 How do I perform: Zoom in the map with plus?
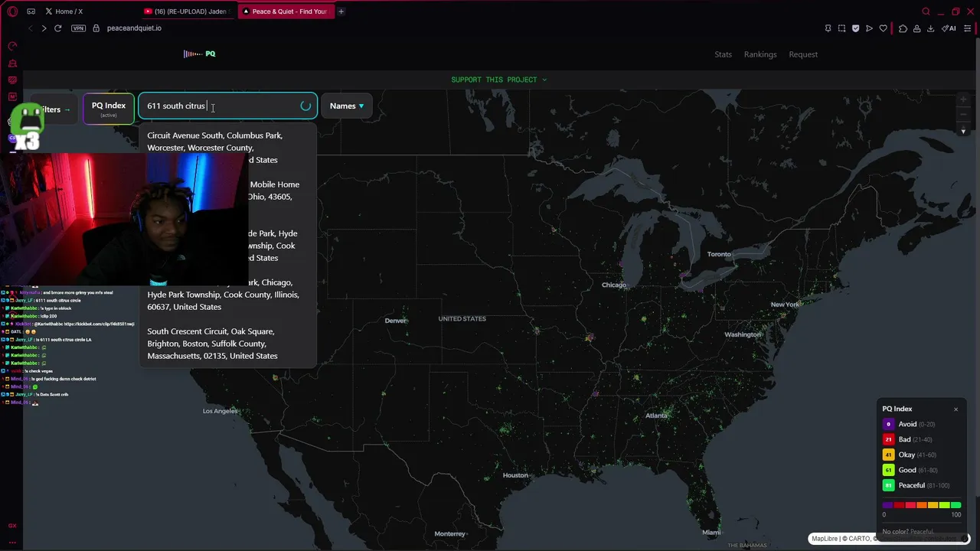963,99
